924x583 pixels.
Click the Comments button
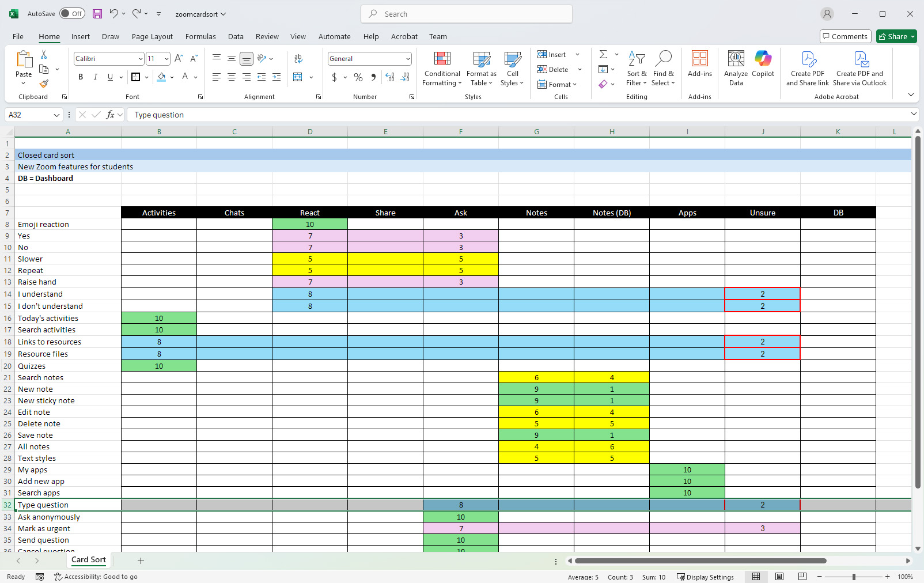coord(845,36)
